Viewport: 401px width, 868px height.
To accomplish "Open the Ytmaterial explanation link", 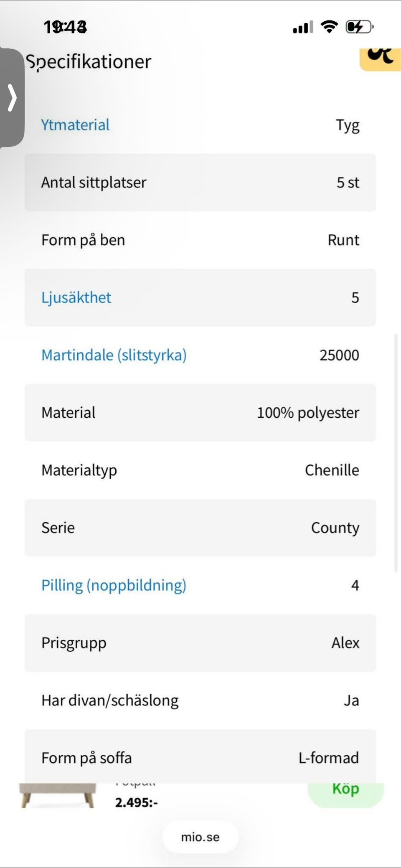I will [75, 125].
